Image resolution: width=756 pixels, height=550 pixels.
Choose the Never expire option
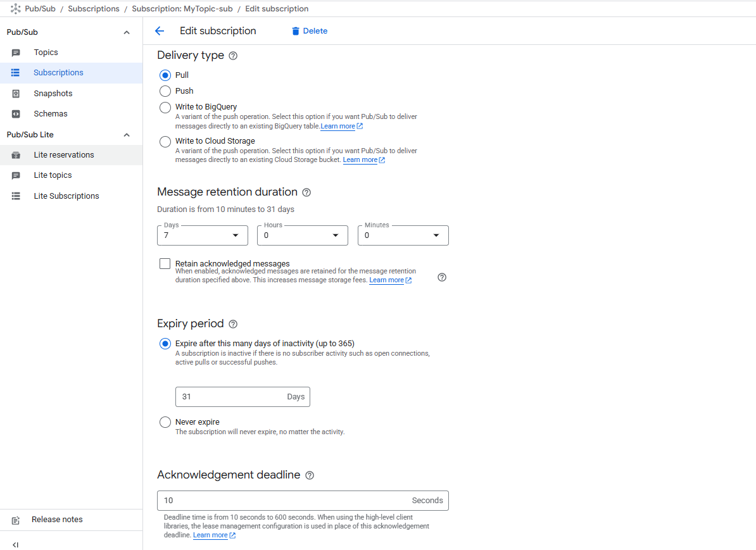pyautogui.click(x=165, y=422)
